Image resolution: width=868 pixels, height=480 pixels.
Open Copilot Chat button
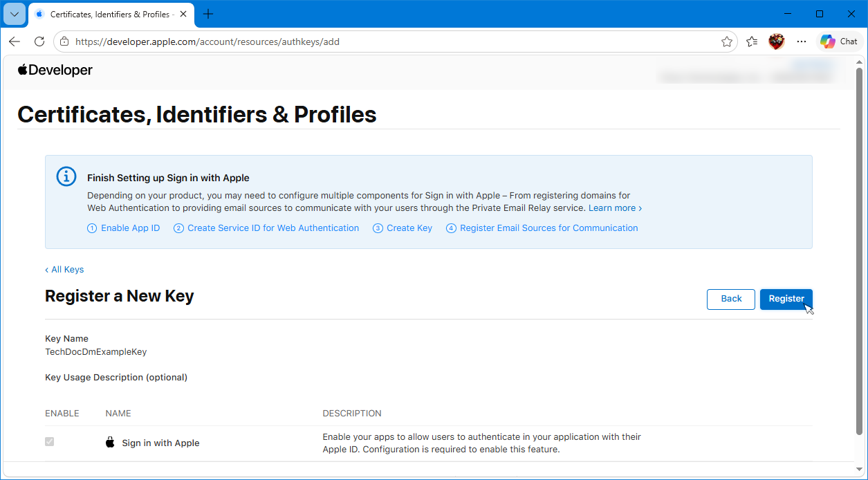tap(839, 41)
